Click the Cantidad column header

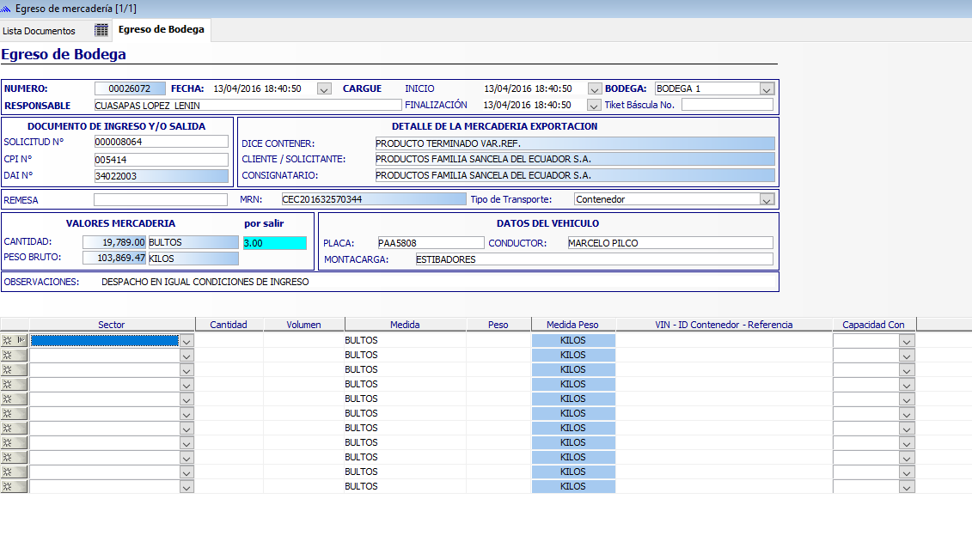tap(229, 325)
